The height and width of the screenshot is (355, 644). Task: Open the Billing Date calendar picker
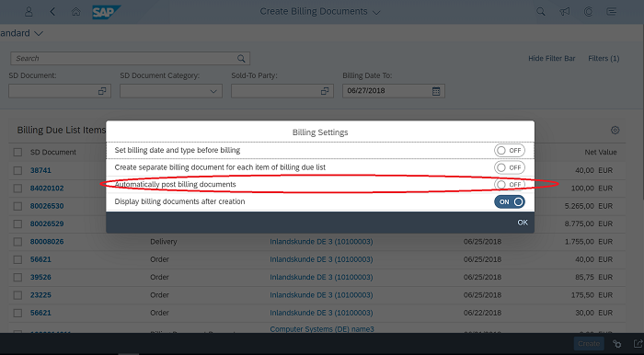coord(436,91)
